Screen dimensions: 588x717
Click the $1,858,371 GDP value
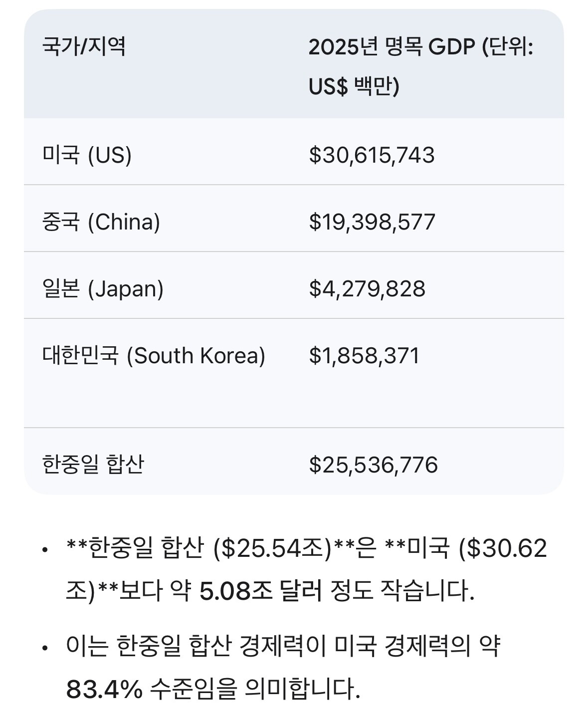[364, 355]
